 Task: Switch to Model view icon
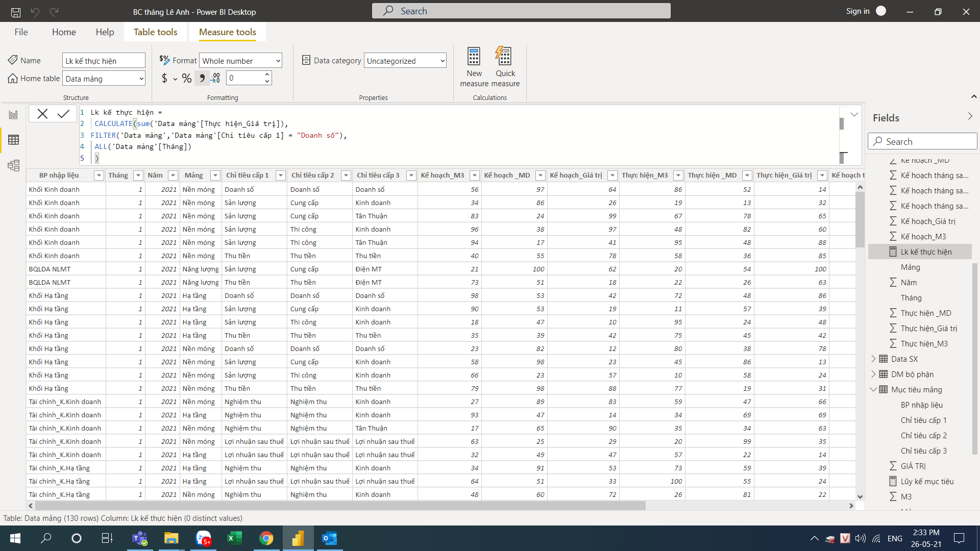tap(13, 165)
